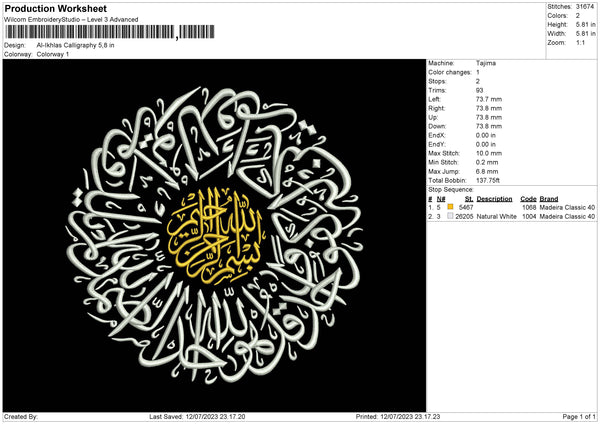Click 'Wilcom EmbroideryStudio – Level 3 Advanced' text
The height and width of the screenshot is (424, 600).
point(71,20)
